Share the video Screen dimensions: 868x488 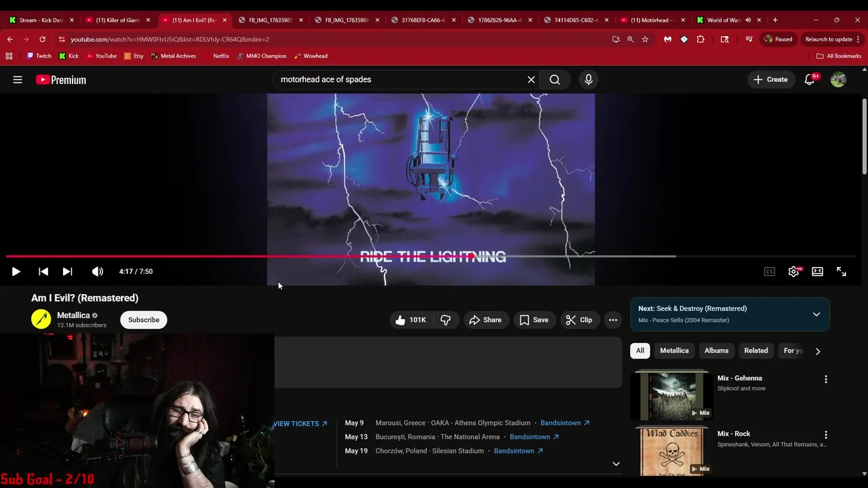point(486,320)
